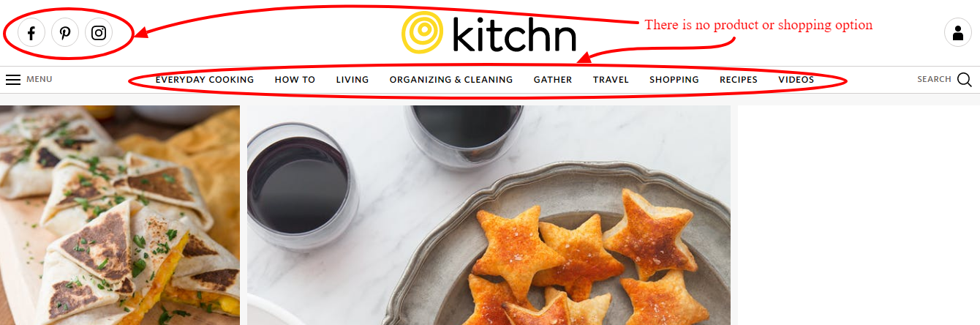Click the search magnifying glass icon

(965, 80)
